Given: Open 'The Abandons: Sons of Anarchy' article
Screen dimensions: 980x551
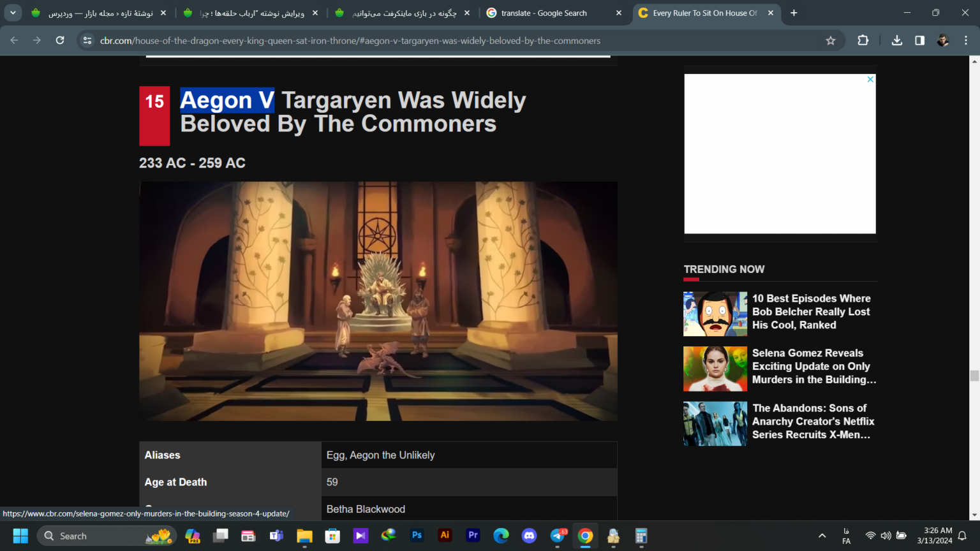Looking at the screenshot, I should [x=813, y=422].
